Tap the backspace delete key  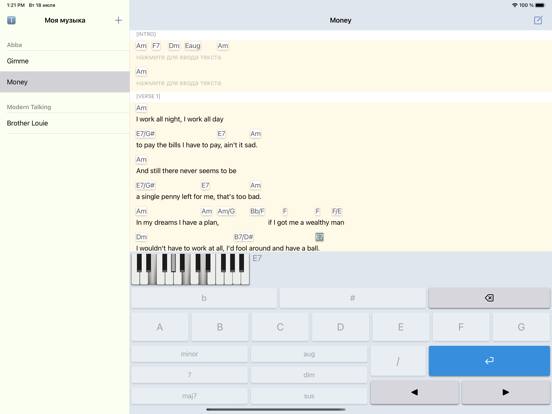coord(489,298)
